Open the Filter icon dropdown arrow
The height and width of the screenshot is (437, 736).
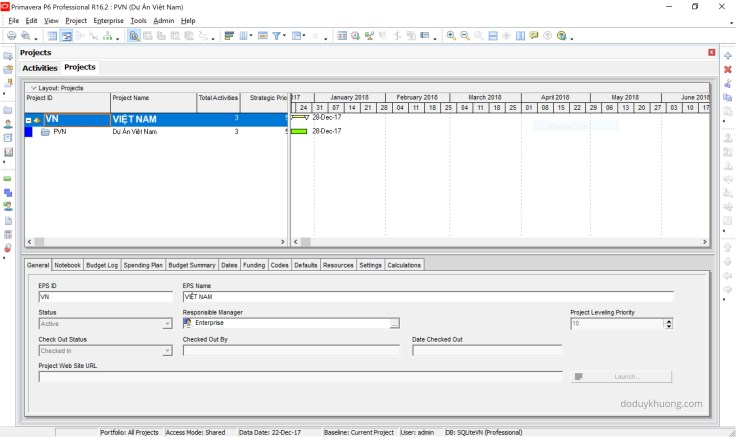(x=284, y=36)
